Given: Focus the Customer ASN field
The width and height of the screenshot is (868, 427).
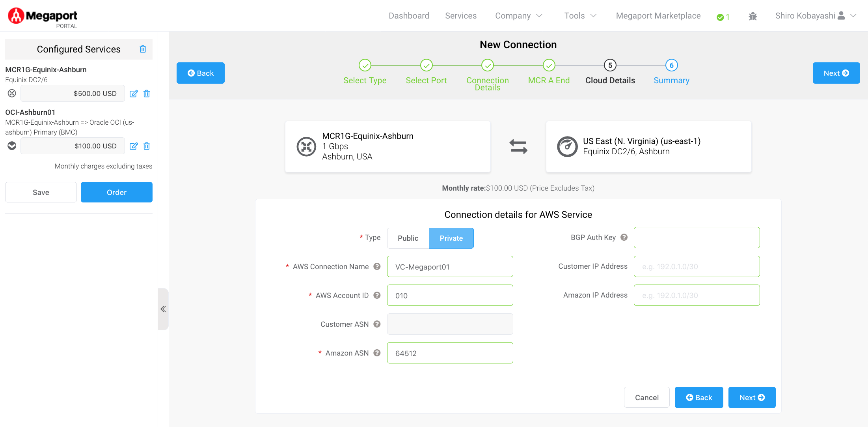Looking at the screenshot, I should tap(450, 324).
